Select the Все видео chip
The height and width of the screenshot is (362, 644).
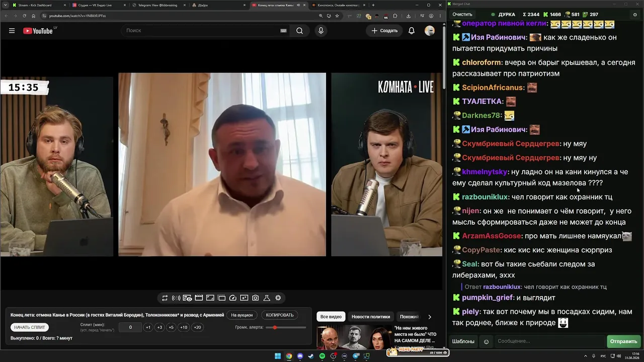coord(331,317)
